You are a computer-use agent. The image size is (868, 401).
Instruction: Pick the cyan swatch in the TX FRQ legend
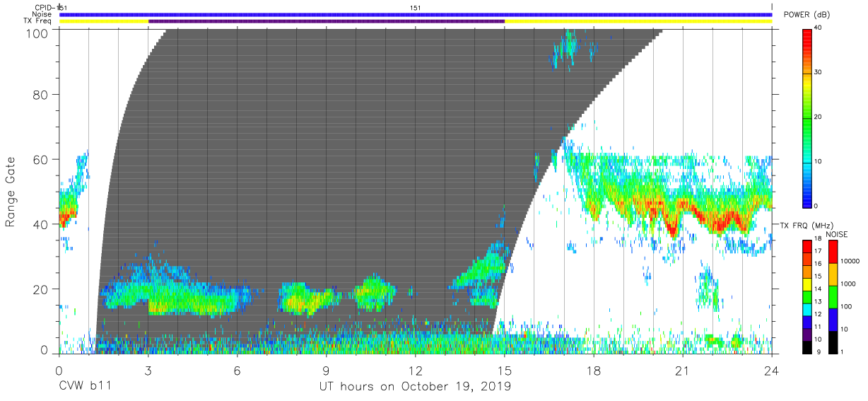pos(807,311)
